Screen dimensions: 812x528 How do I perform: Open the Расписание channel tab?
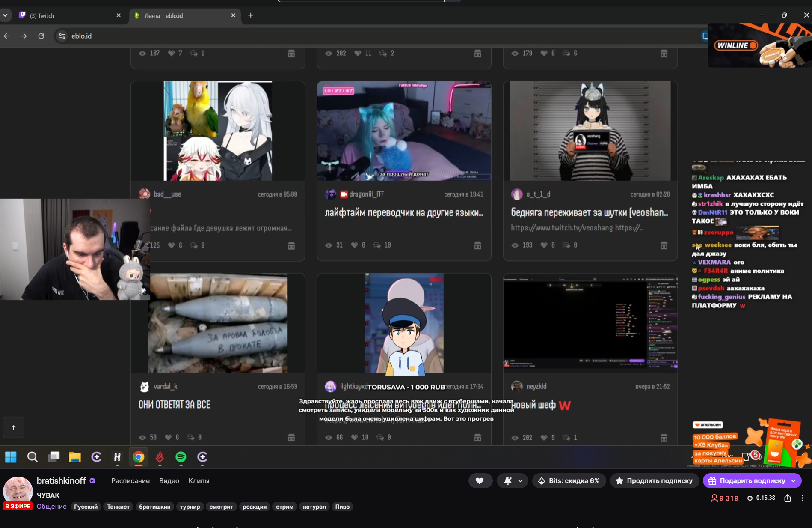tap(130, 481)
